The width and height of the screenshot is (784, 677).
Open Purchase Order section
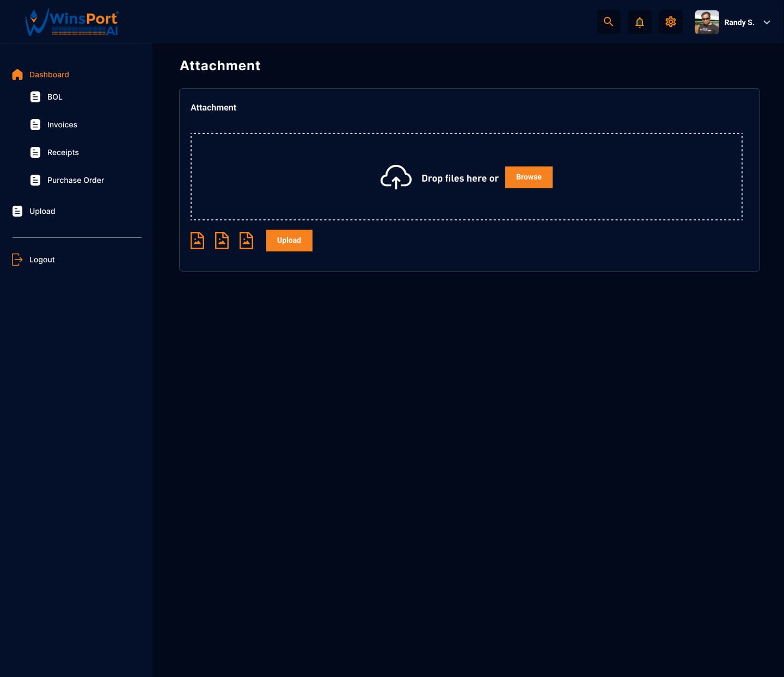tap(75, 180)
